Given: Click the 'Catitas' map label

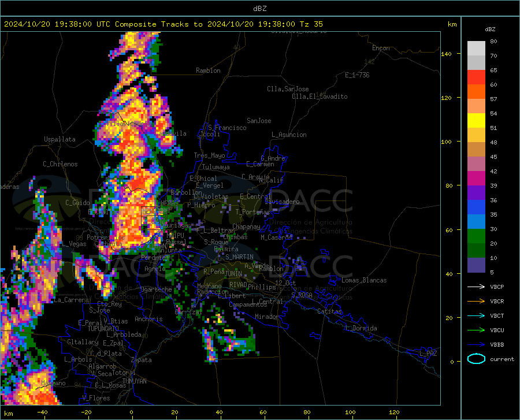Looking at the screenshot, I should [x=330, y=311].
